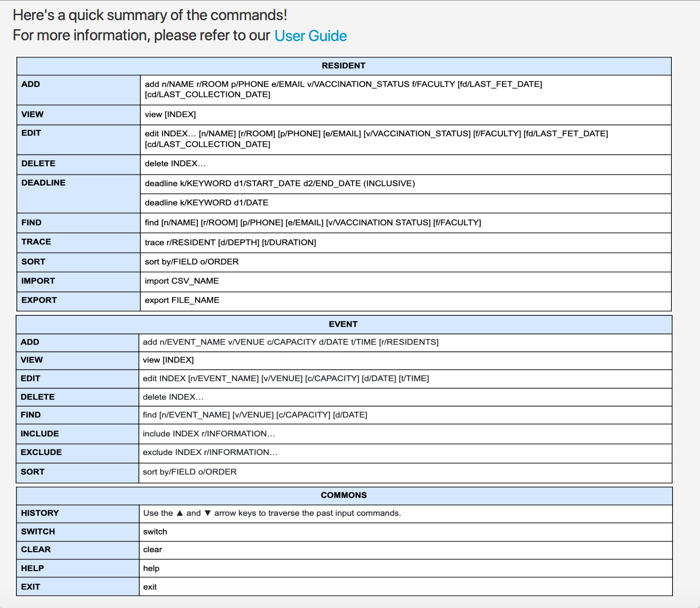Select the HISTORY label cell
The height and width of the screenshot is (608, 700).
click(77, 514)
